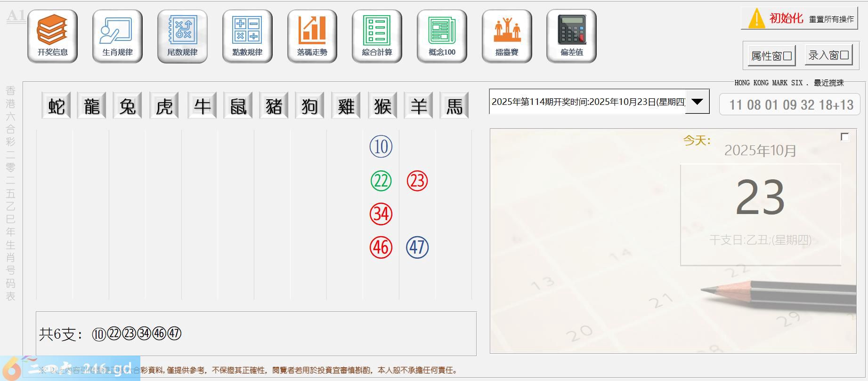Viewport: 868px width, 381px height.
Task: Open the 偏差值 calculator icon
Action: 571,36
